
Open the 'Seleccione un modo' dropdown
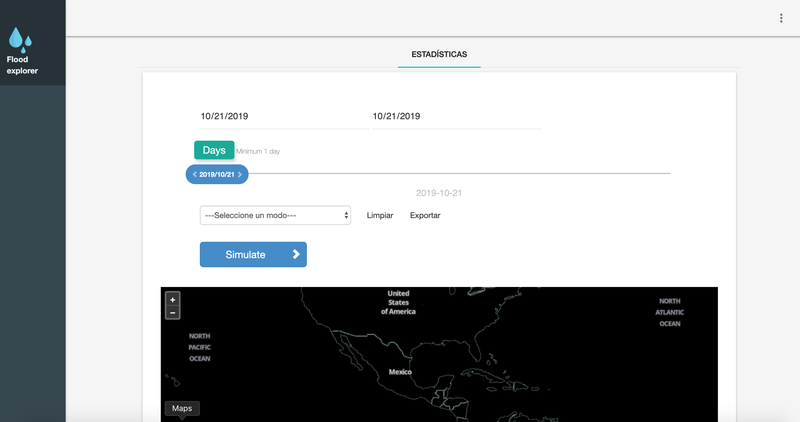click(275, 215)
